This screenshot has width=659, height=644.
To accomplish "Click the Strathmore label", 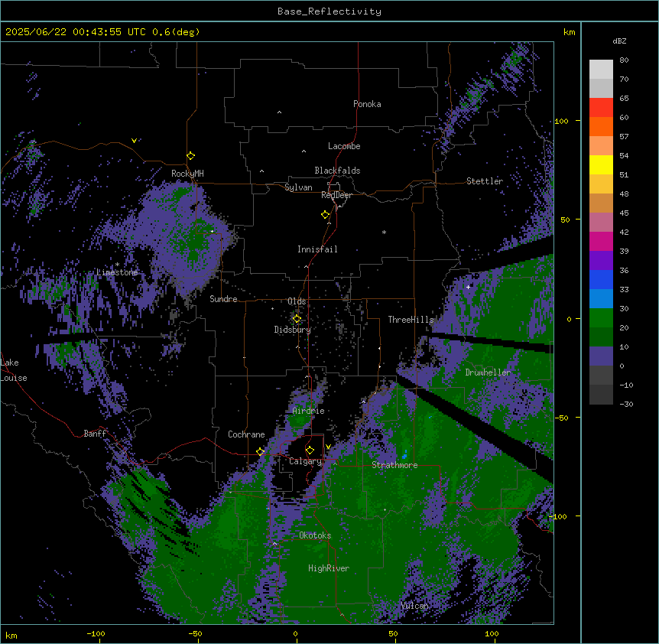I will coord(394,465).
